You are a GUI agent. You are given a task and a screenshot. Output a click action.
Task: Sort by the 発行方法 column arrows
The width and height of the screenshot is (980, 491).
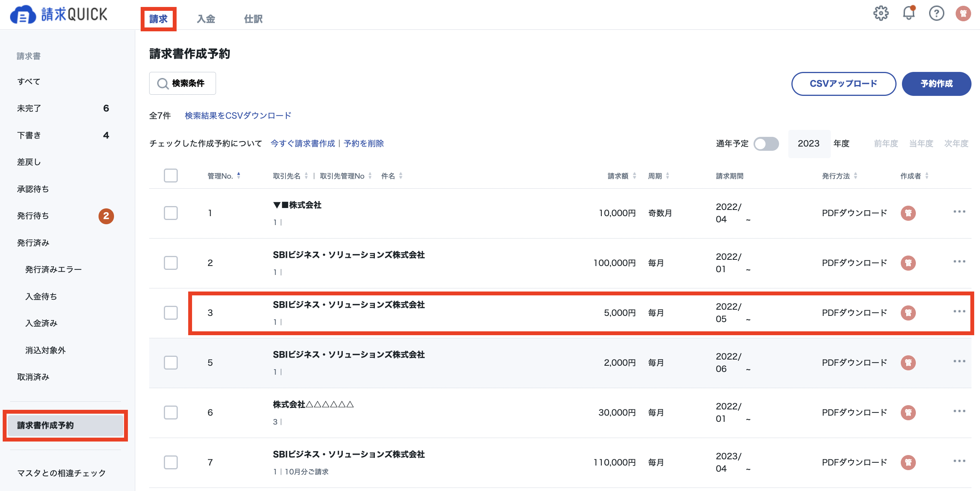856,176
